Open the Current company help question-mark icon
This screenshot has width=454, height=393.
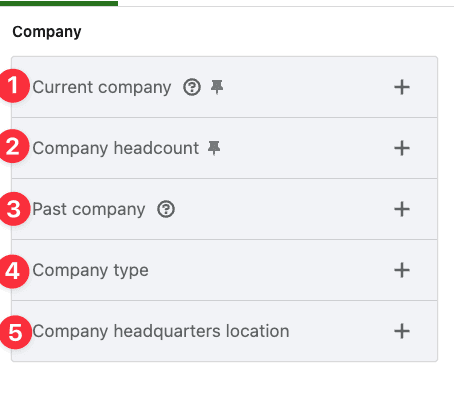[x=192, y=87]
